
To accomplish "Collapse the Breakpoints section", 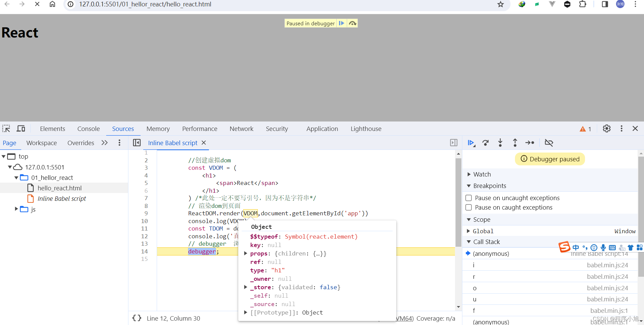I will pos(469,186).
